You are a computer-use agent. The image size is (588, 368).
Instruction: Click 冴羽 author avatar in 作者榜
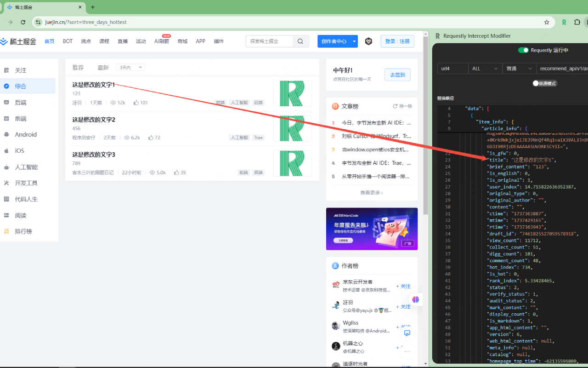coord(336,306)
